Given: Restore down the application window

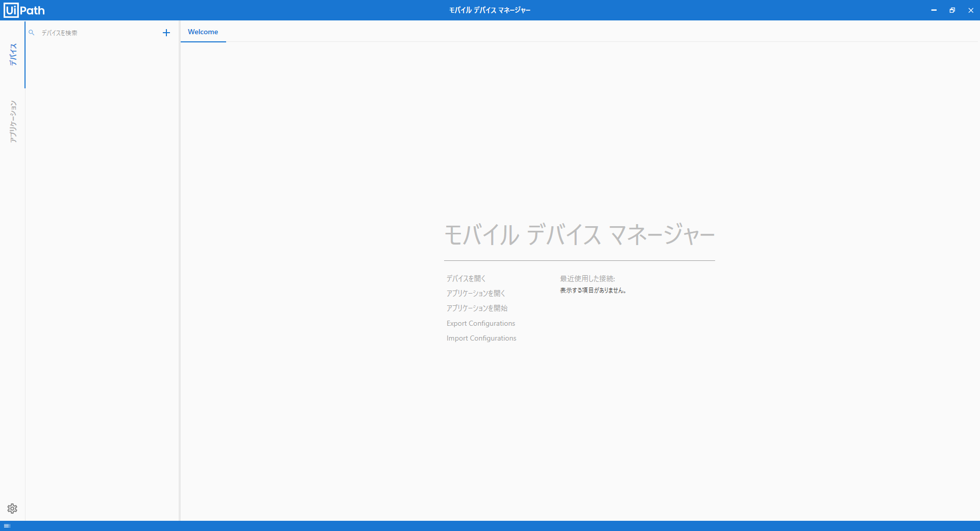Looking at the screenshot, I should coord(952,10).
